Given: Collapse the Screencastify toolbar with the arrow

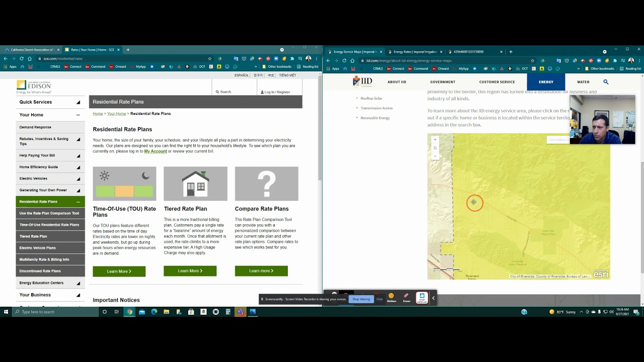Looking at the screenshot, I should 433,298.
